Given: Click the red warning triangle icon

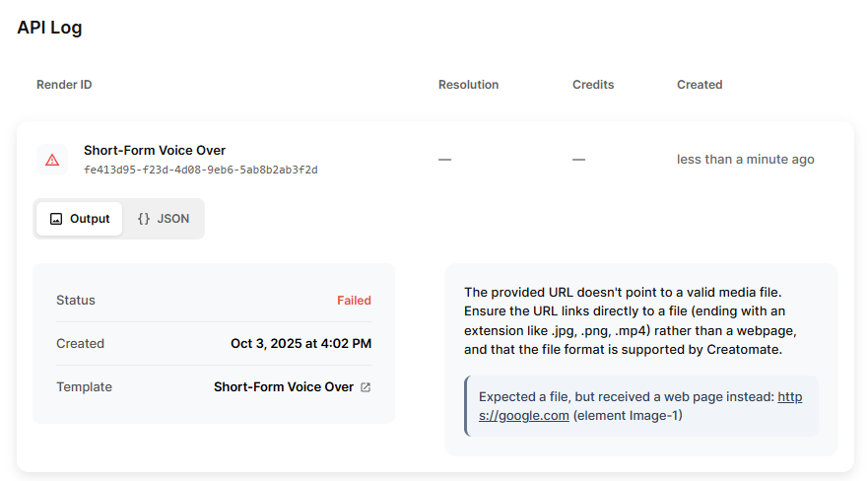Looking at the screenshot, I should [52, 160].
